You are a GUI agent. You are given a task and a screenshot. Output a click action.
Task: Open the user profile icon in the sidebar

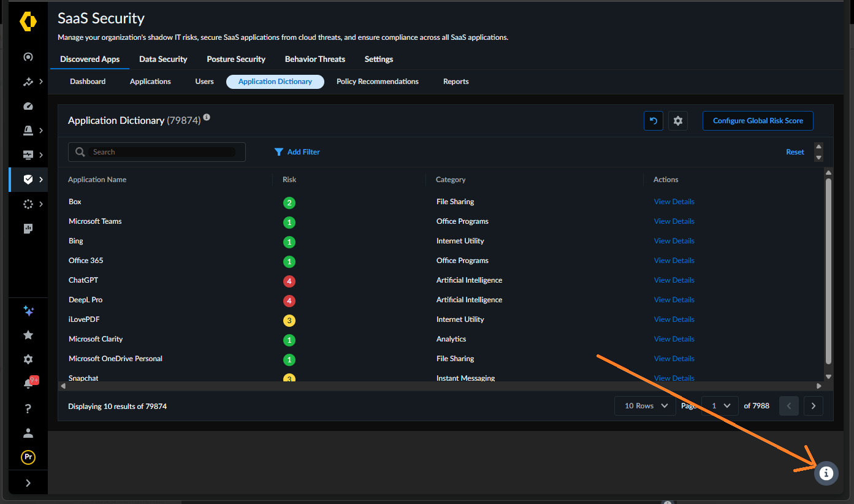[x=28, y=433]
